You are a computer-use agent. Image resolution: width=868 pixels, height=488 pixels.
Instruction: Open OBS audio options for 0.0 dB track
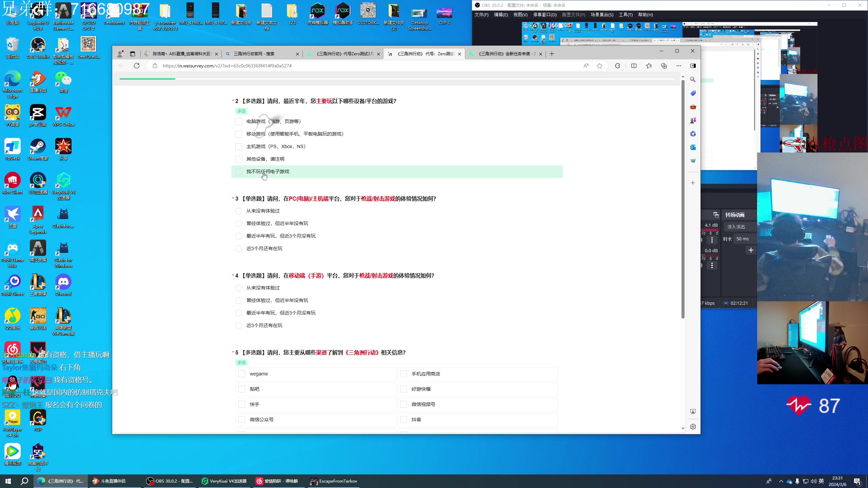point(712,265)
